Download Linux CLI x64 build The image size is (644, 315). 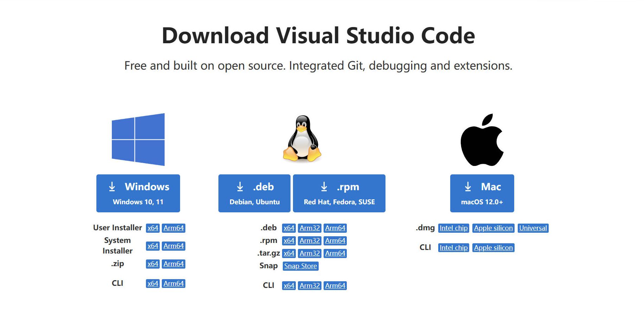pyautogui.click(x=289, y=285)
